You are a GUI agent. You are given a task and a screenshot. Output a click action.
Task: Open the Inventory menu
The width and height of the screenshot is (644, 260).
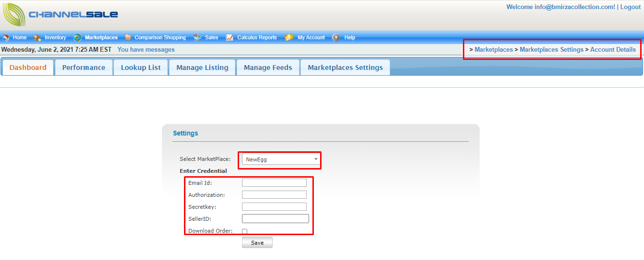(55, 37)
